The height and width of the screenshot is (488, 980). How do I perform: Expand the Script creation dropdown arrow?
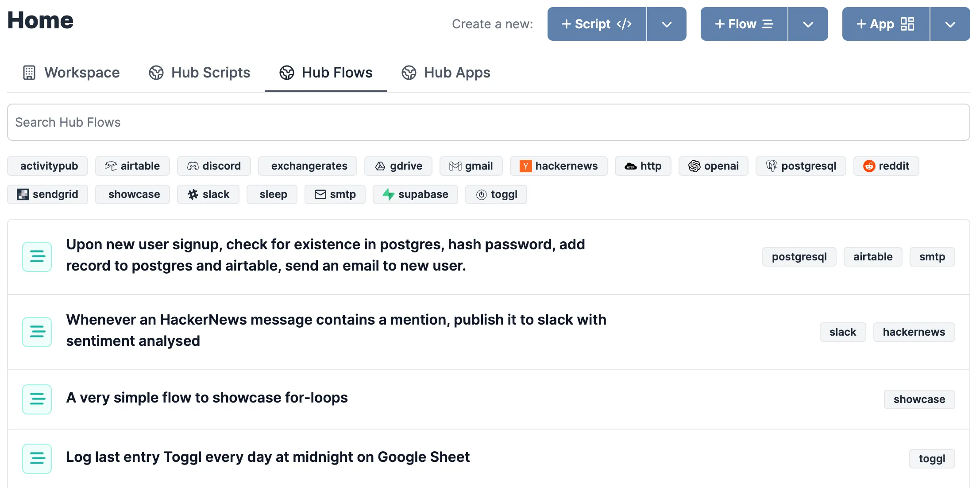(x=667, y=24)
